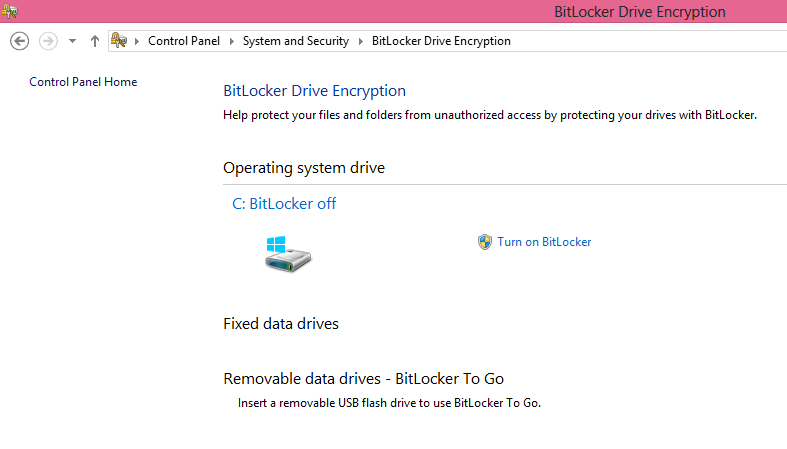
Task: Select Control Panel breadcrumb item
Action: pos(184,41)
